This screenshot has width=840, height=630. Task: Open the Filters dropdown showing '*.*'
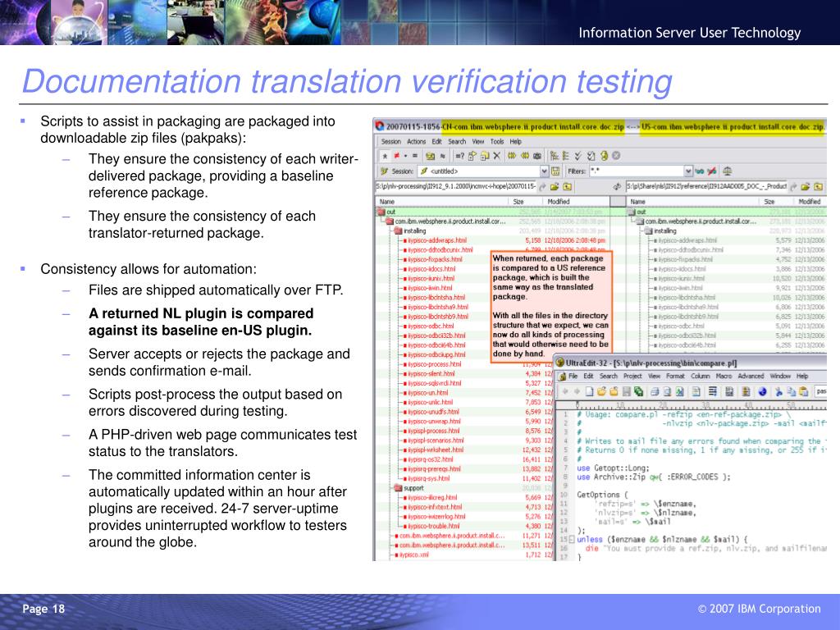click(688, 171)
